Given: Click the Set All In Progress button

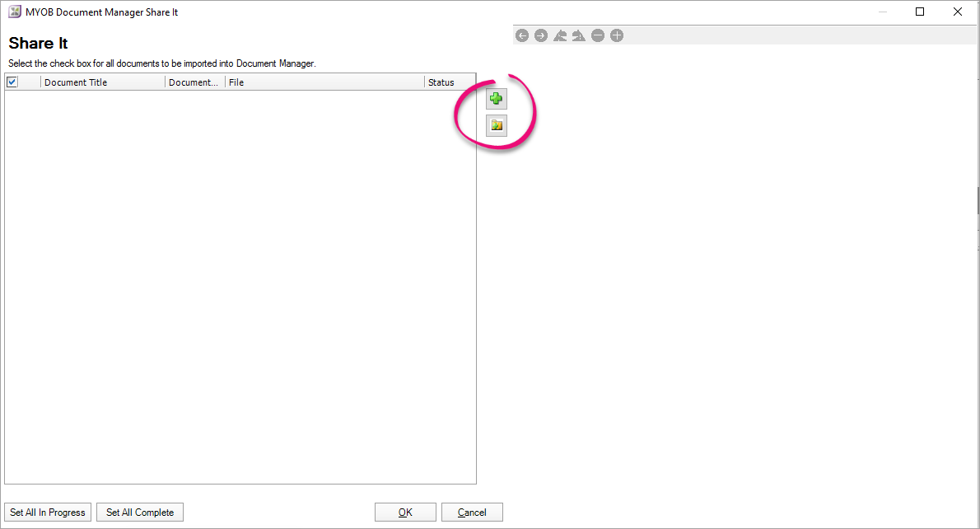Looking at the screenshot, I should (48, 513).
